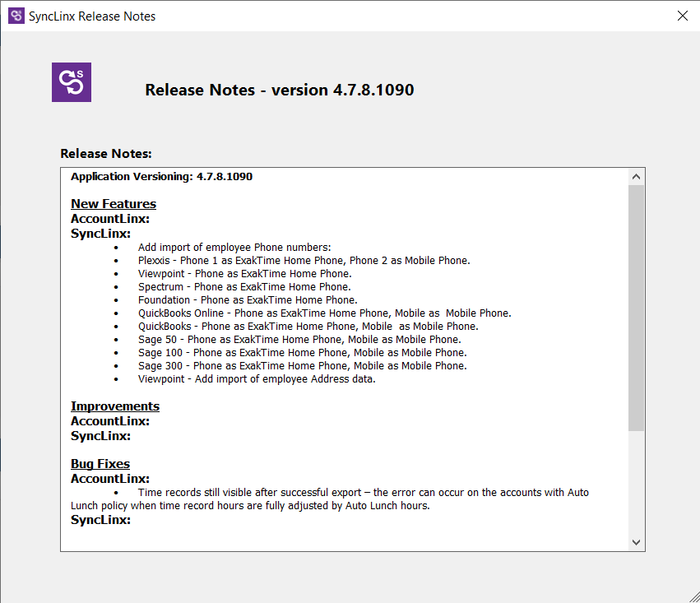Viewport: 700px width, 603px height.
Task: Click "SyncLinx Release Notes" window title text
Action: click(x=92, y=16)
